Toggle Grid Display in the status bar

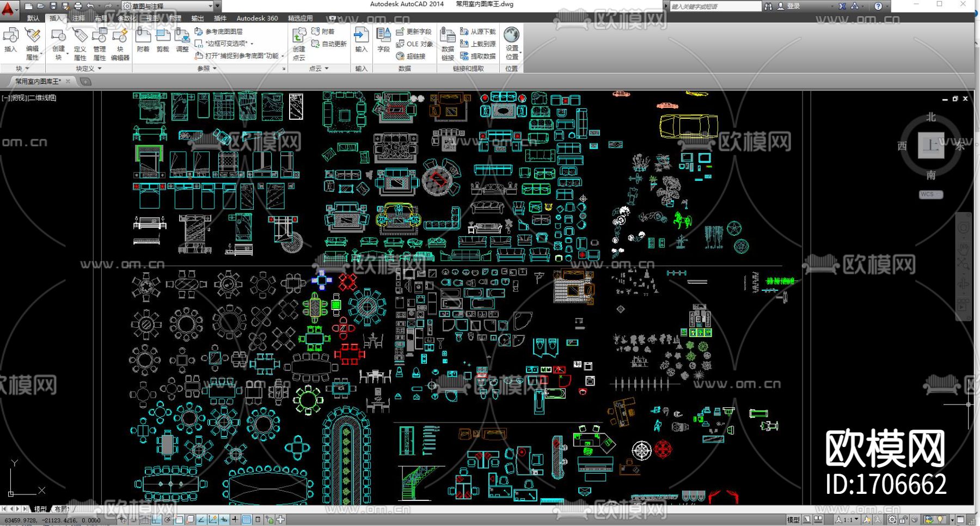145,519
